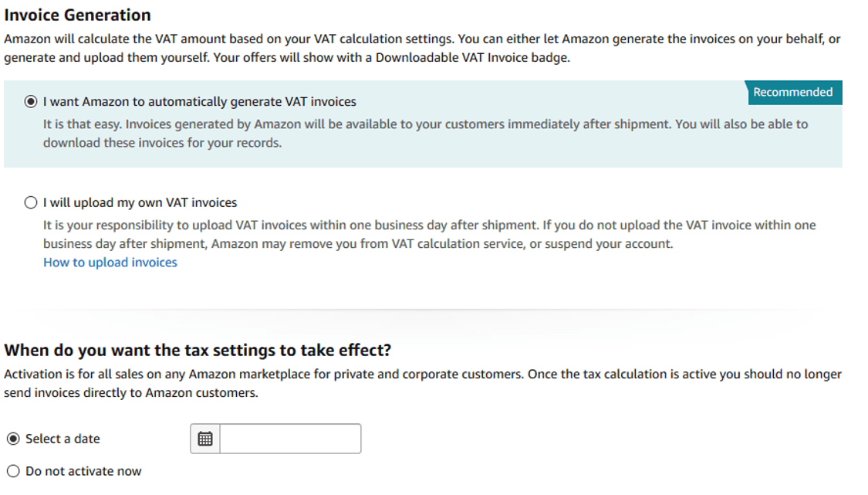Click the 'When do you want the tax settings to take effect?' heading
The image size is (868, 495).
tap(198, 350)
